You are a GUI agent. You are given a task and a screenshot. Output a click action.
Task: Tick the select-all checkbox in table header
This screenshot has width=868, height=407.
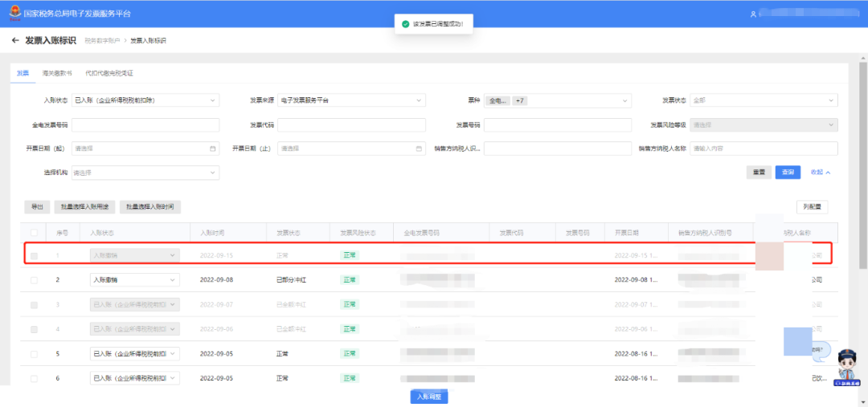[x=34, y=233]
